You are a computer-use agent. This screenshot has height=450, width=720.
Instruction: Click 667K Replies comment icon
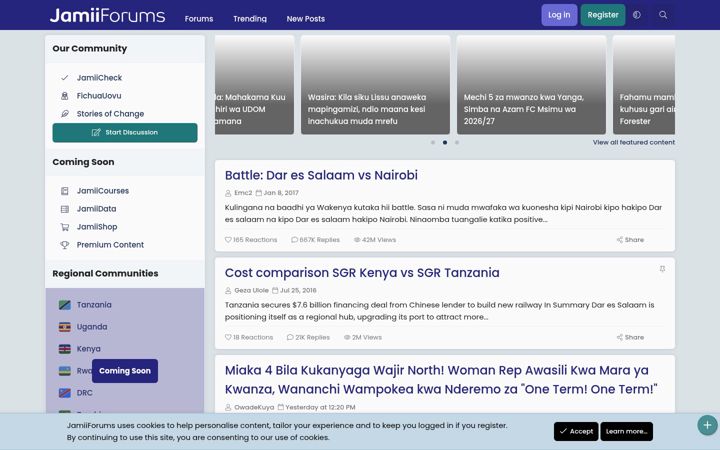294,240
